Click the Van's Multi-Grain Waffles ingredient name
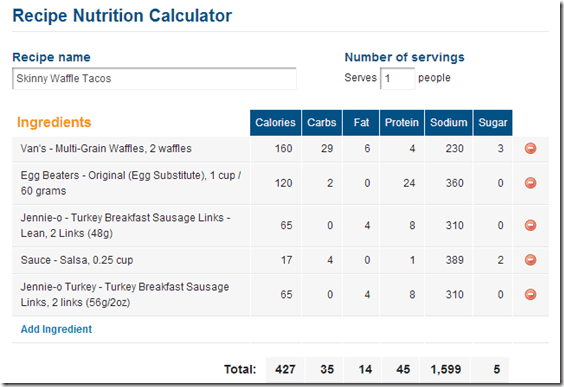 pyautogui.click(x=106, y=149)
